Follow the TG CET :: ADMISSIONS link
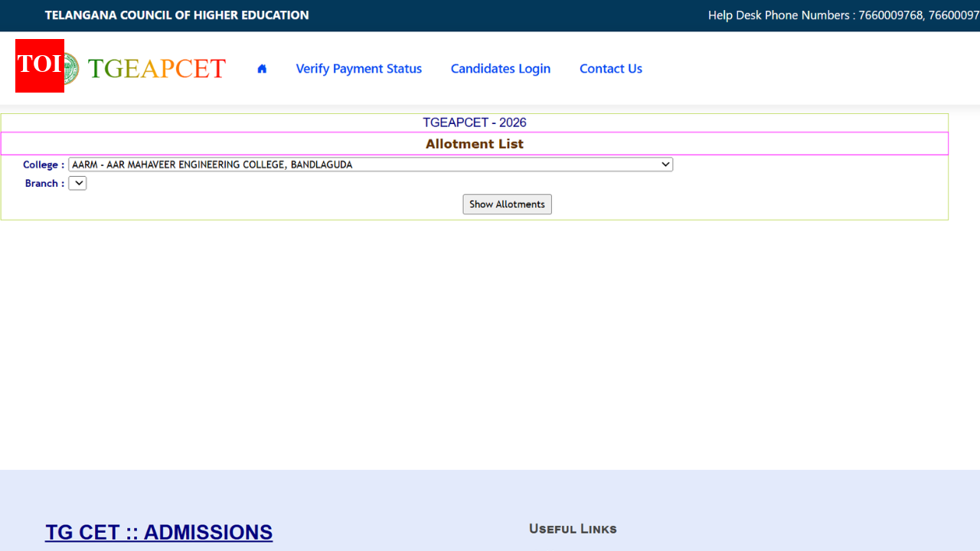980x551 pixels. [158, 533]
